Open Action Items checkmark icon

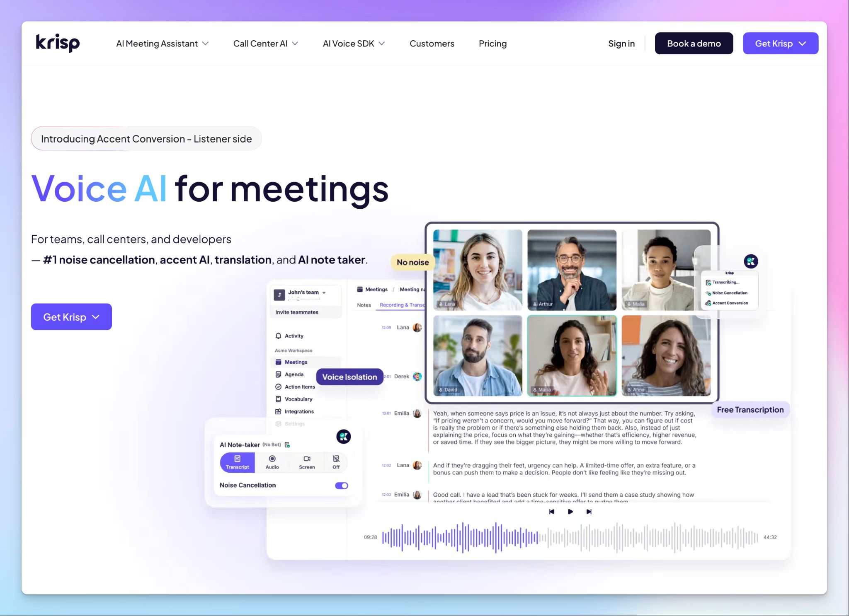click(x=279, y=387)
